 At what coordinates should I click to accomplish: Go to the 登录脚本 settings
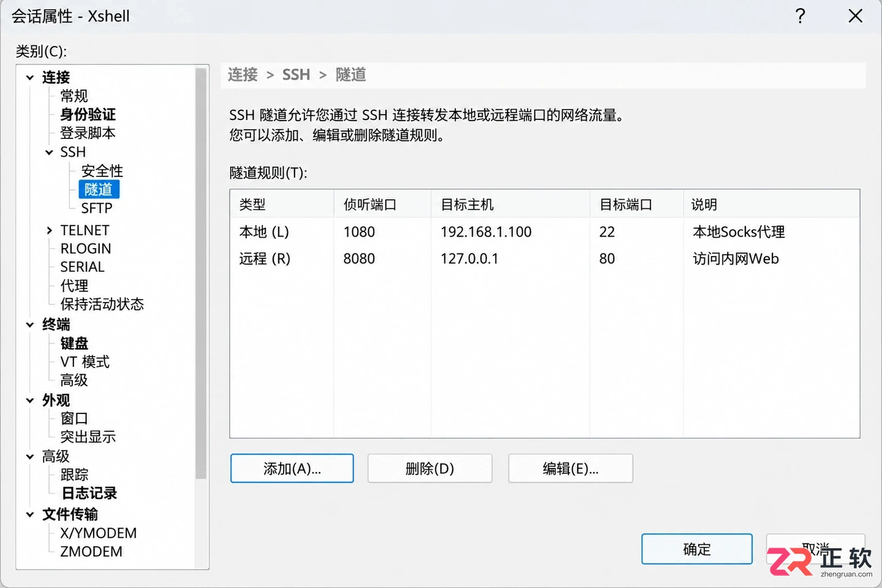click(88, 133)
